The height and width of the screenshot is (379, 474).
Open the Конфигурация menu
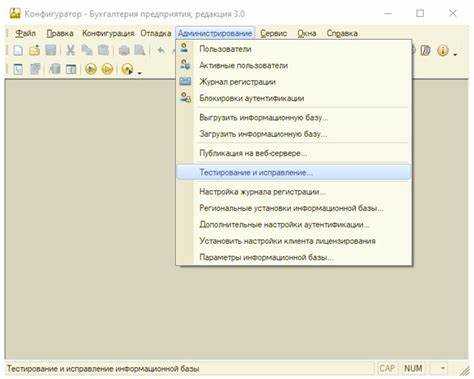point(108,33)
